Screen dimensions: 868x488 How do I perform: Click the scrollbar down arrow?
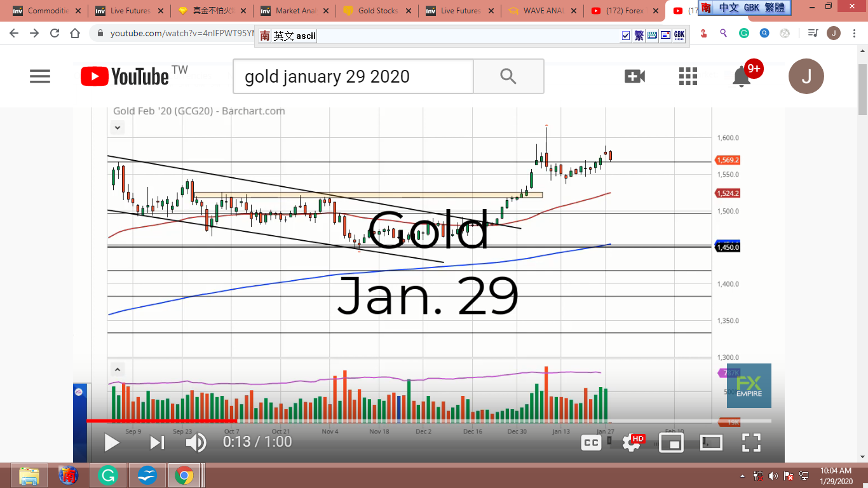pos(862,456)
